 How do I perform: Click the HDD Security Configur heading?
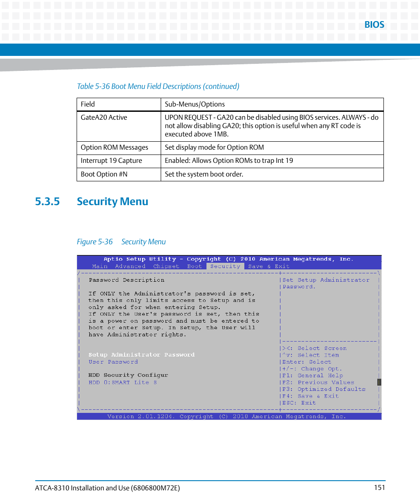point(128,375)
